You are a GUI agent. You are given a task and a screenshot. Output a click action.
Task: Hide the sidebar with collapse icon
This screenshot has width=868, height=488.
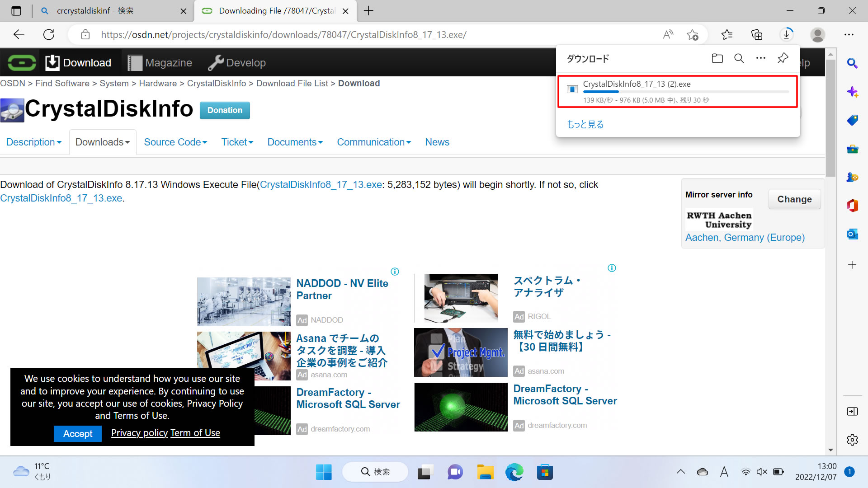pyautogui.click(x=852, y=411)
